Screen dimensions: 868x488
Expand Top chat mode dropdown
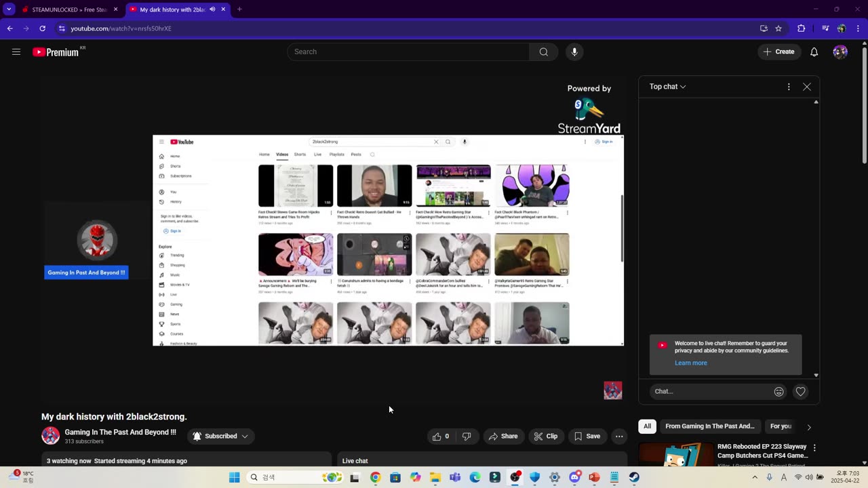[668, 87]
